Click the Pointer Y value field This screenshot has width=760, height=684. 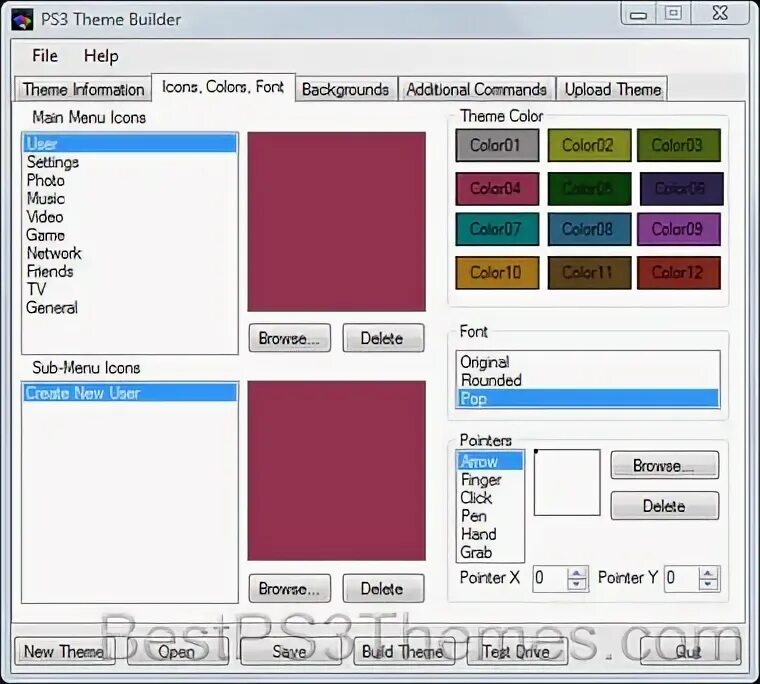pos(681,578)
